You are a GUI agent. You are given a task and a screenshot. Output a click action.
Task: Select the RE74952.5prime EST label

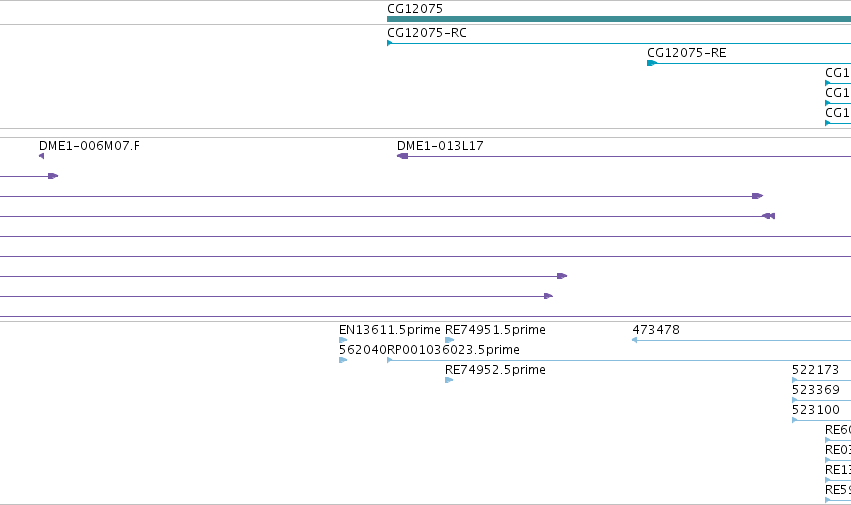tap(495, 370)
